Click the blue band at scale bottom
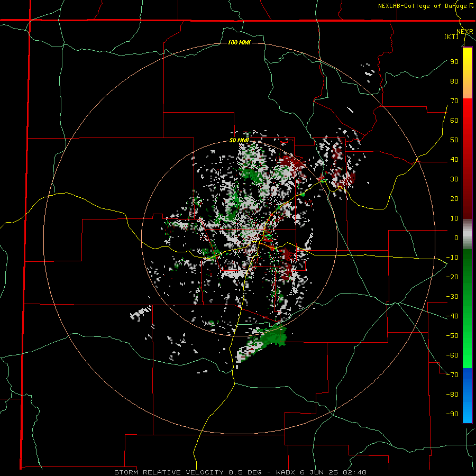 point(467,396)
